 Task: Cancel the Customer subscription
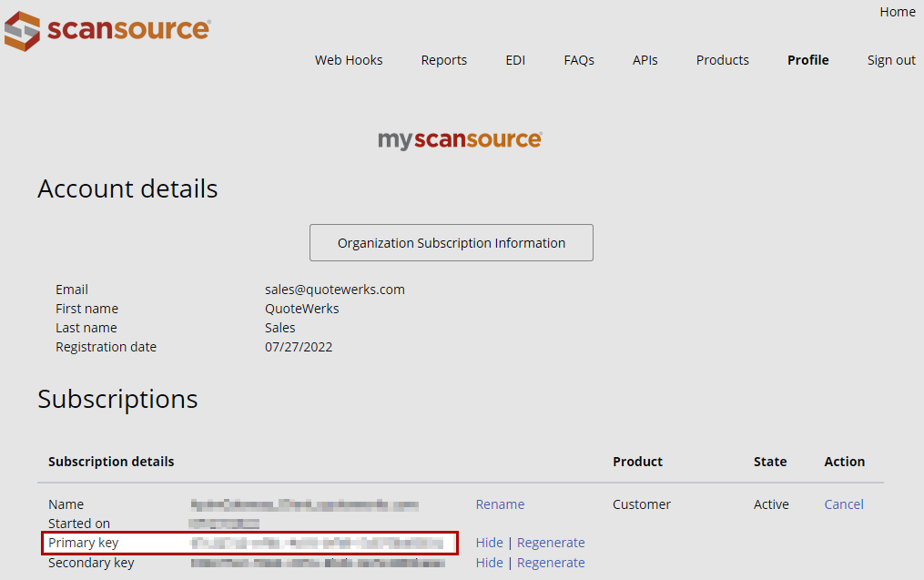[x=844, y=504]
